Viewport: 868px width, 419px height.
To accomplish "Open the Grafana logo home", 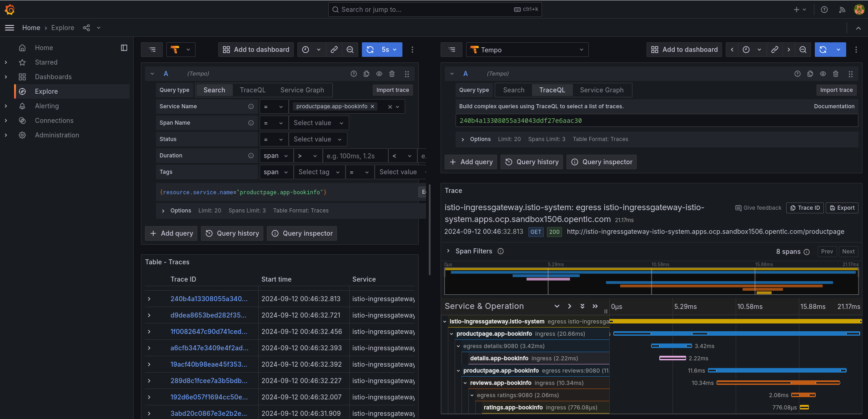I will (x=10, y=10).
